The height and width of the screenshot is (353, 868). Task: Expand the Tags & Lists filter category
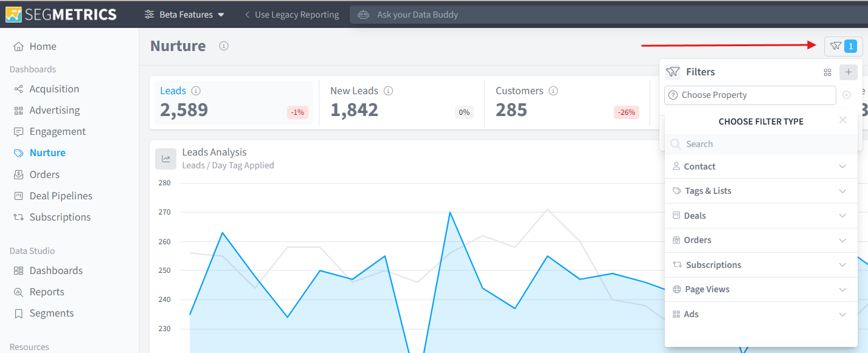point(761,191)
